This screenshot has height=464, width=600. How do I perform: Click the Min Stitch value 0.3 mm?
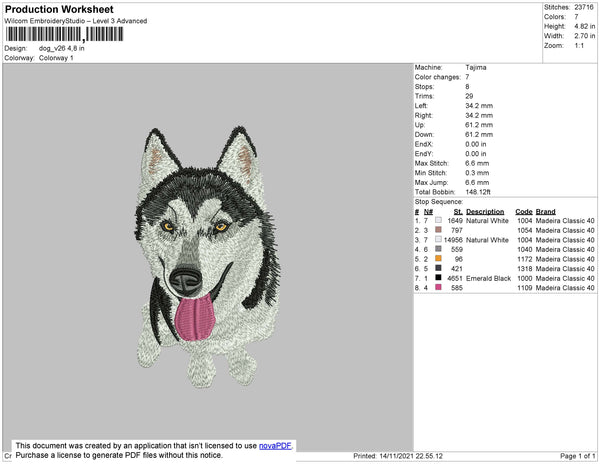tap(477, 173)
